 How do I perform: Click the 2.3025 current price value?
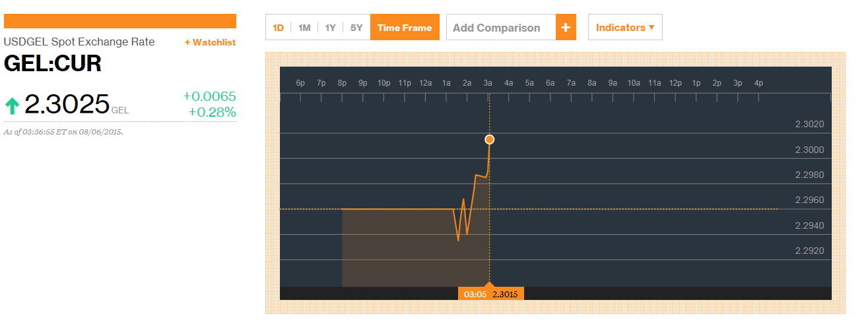[67, 104]
